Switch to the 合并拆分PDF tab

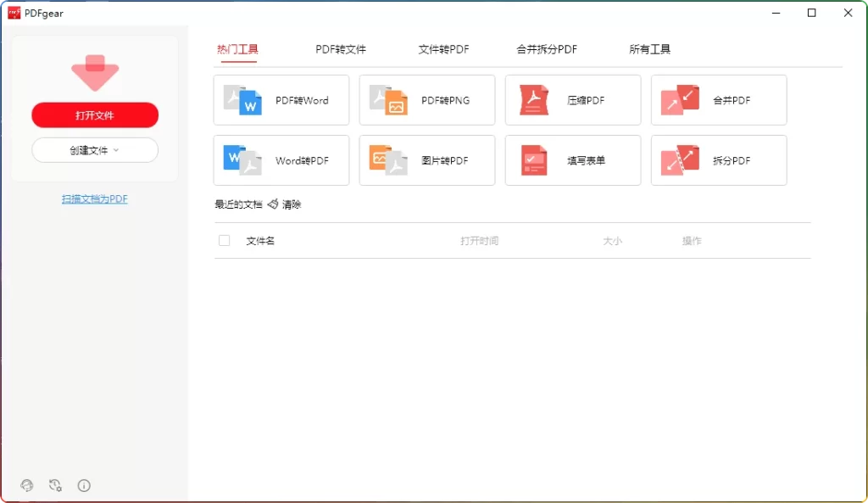tap(548, 49)
